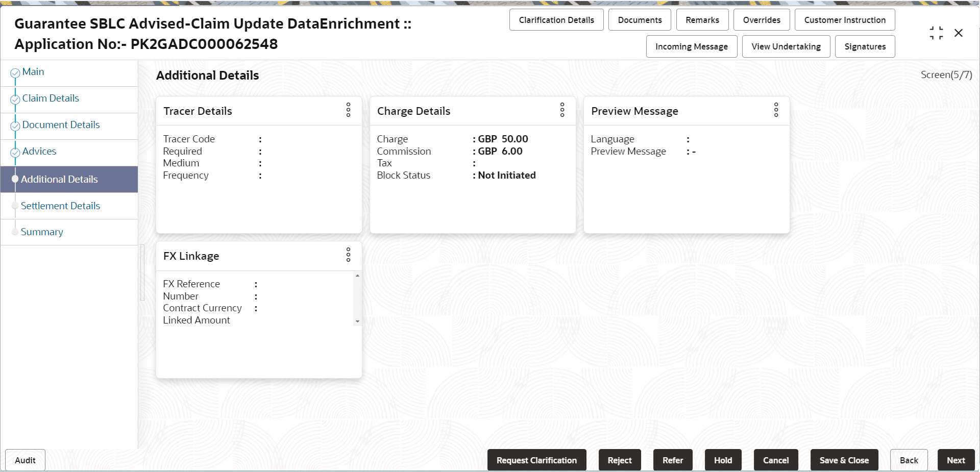Click the Tax label in Charge Details
Image resolution: width=980 pixels, height=472 pixels.
(384, 163)
